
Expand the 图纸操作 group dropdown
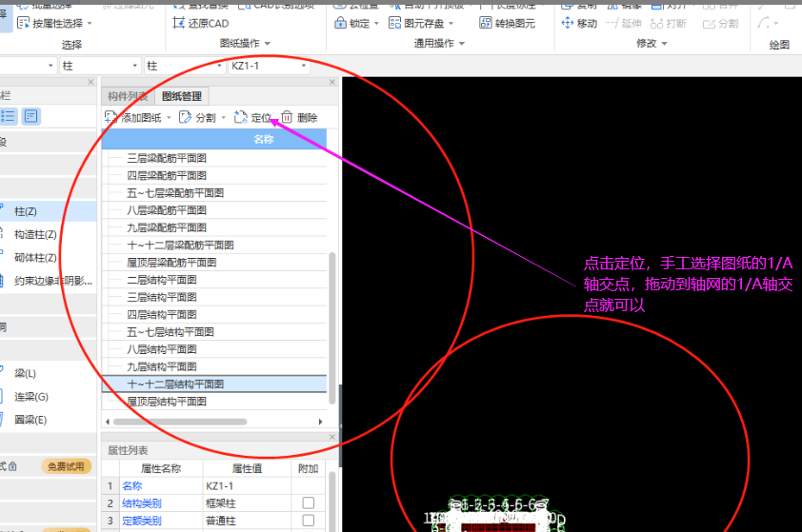268,44
